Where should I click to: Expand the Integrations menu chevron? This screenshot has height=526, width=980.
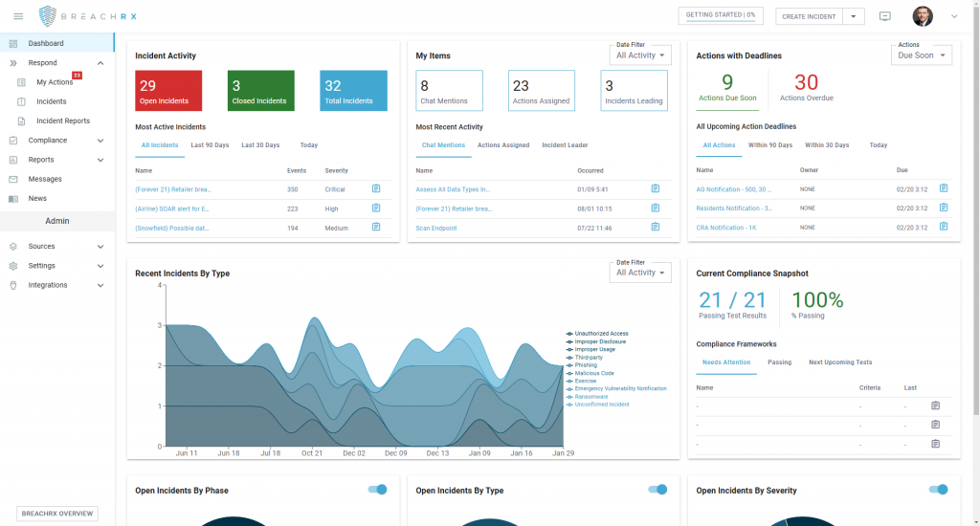tap(100, 286)
